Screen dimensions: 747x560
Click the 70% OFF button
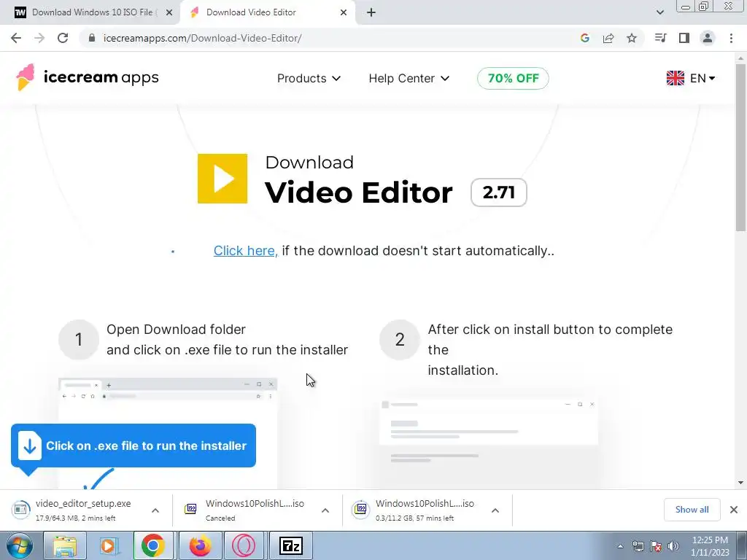pyautogui.click(x=513, y=78)
